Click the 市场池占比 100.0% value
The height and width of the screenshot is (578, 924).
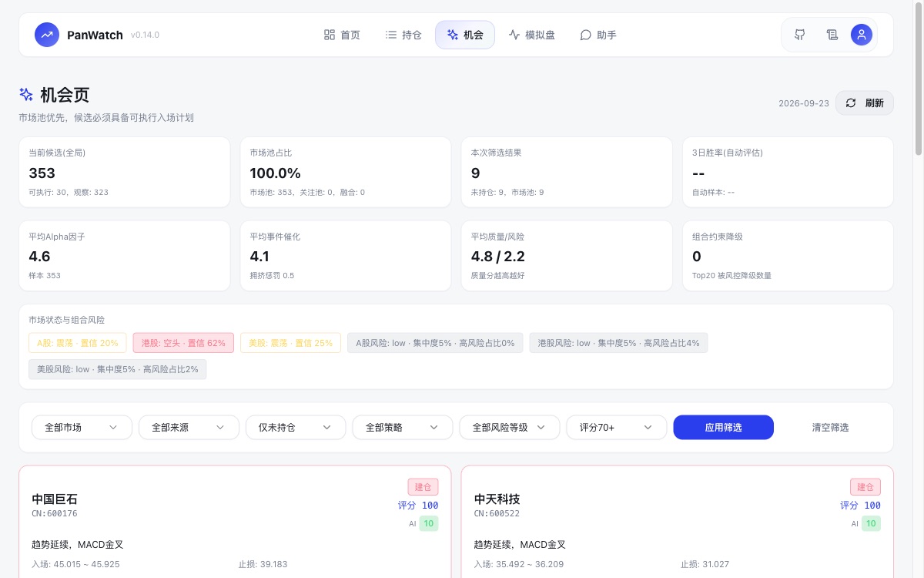click(x=275, y=173)
